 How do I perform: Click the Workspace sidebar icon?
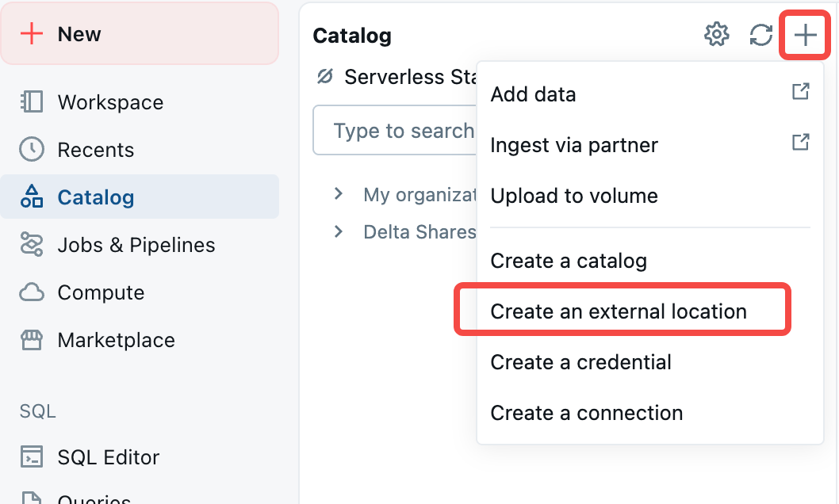tap(32, 102)
